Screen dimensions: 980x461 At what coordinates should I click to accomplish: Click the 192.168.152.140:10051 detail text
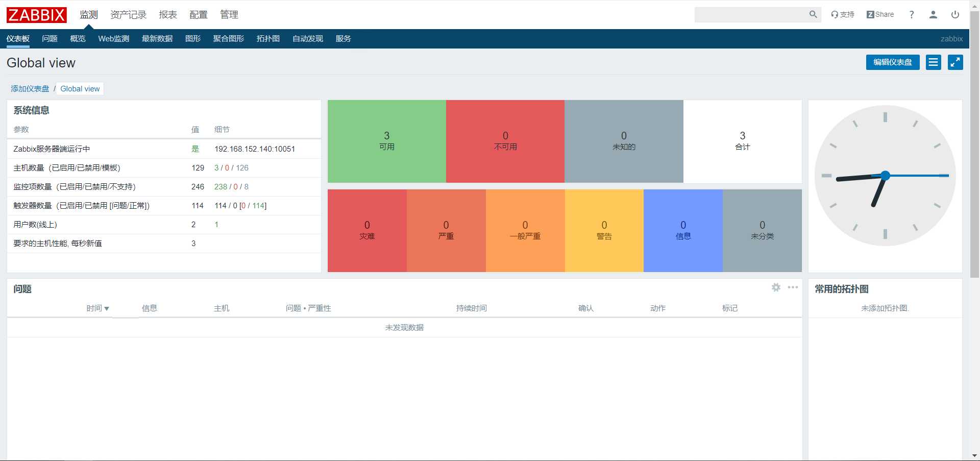coord(255,149)
